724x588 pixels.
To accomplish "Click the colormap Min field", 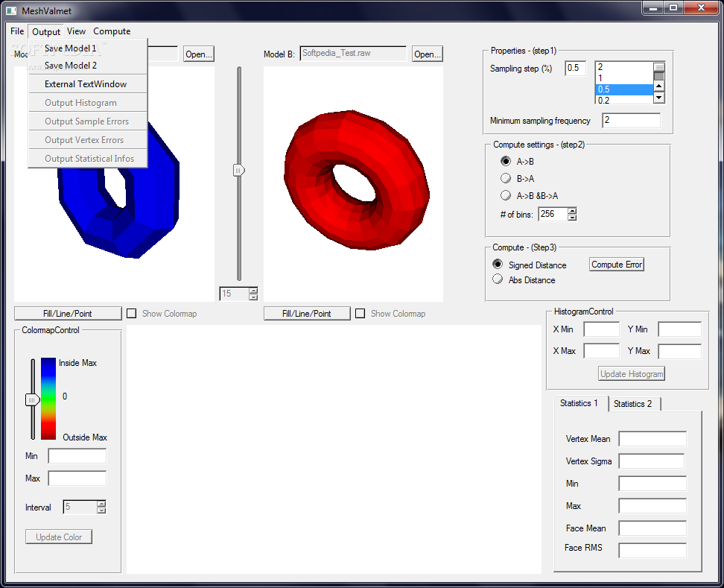I will point(77,456).
